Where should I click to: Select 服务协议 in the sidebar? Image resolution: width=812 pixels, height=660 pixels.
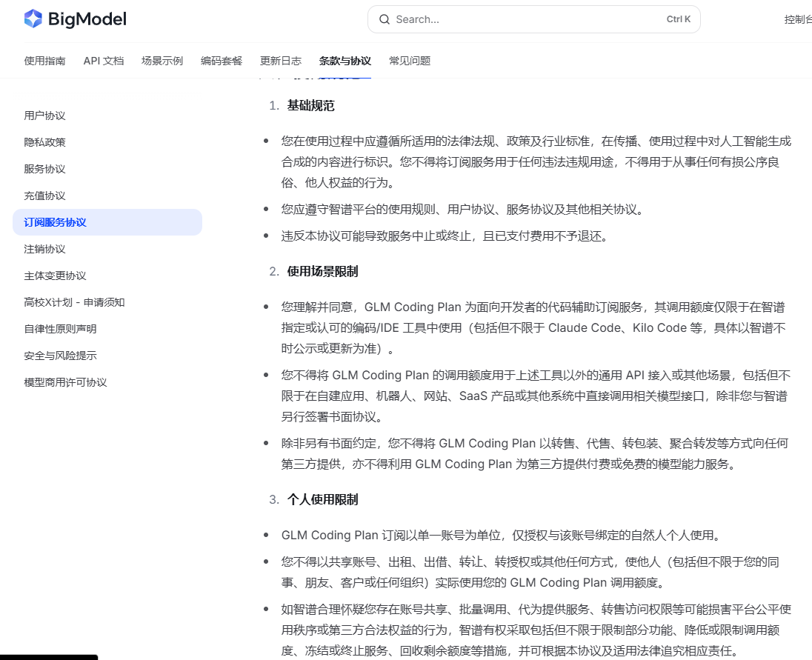pyautogui.click(x=44, y=170)
